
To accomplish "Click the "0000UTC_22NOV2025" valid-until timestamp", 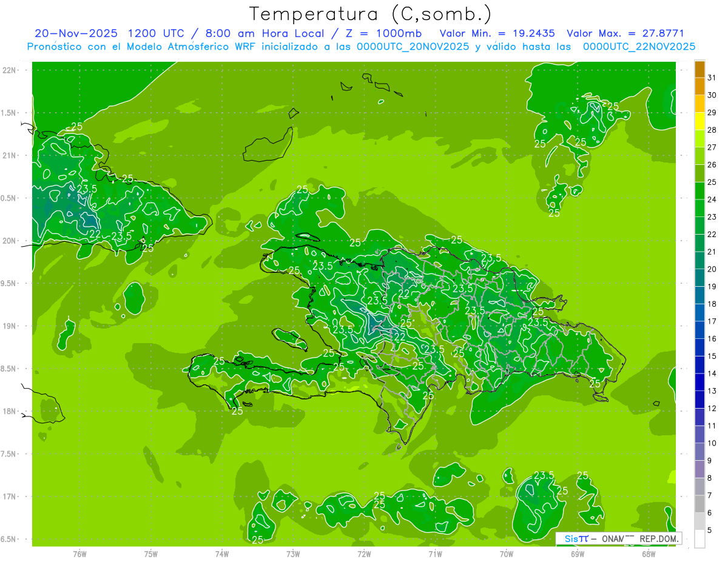I will click(x=639, y=46).
